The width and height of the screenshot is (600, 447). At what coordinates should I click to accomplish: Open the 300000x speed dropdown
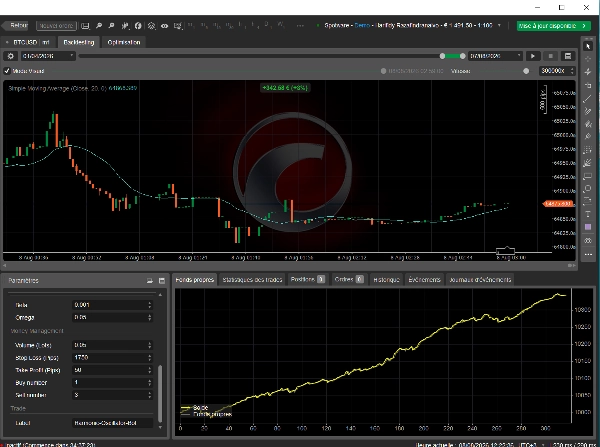pos(557,71)
